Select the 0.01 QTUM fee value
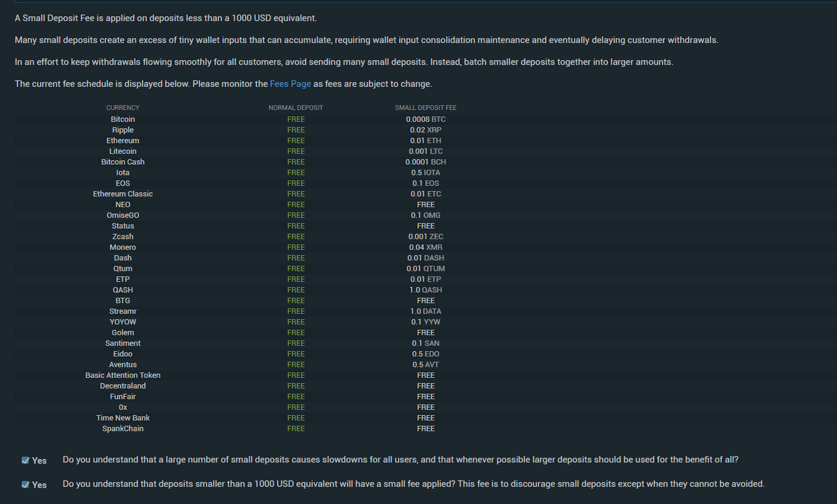Viewport: 837px width, 504px height. click(x=426, y=269)
